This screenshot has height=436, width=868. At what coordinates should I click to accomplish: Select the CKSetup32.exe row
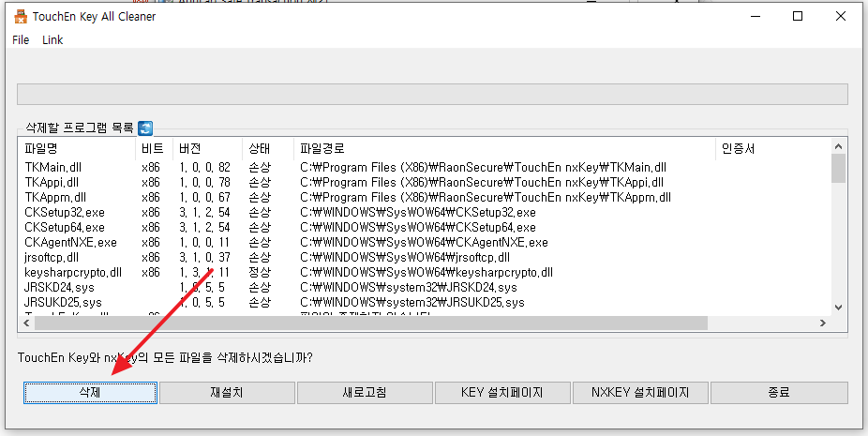(426, 212)
